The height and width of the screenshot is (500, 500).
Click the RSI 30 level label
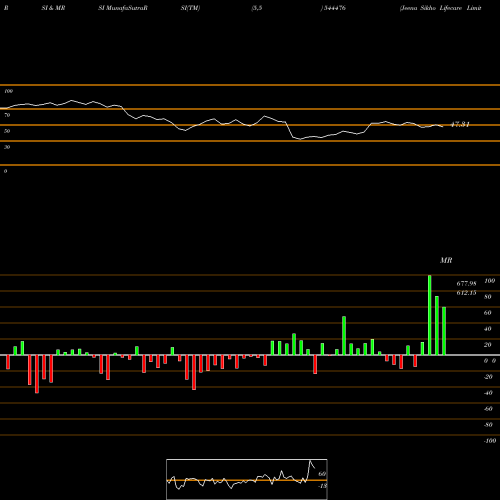7,147
